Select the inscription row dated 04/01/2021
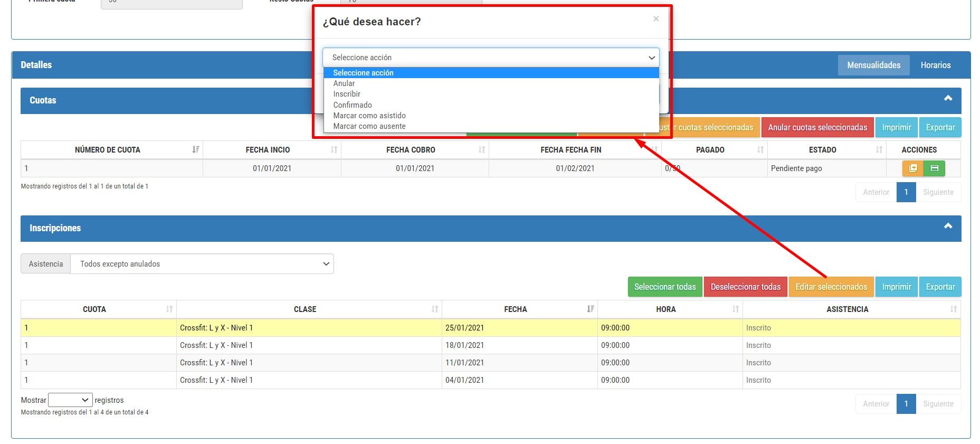 pos(491,380)
